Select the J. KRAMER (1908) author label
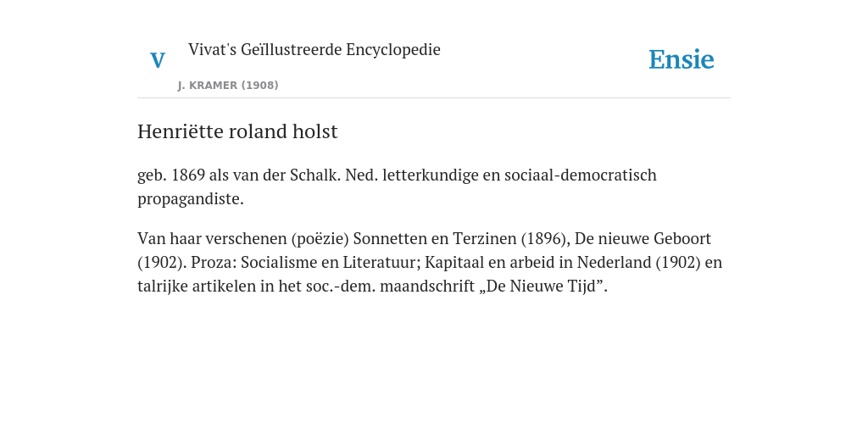868x434 pixels. 228,86
